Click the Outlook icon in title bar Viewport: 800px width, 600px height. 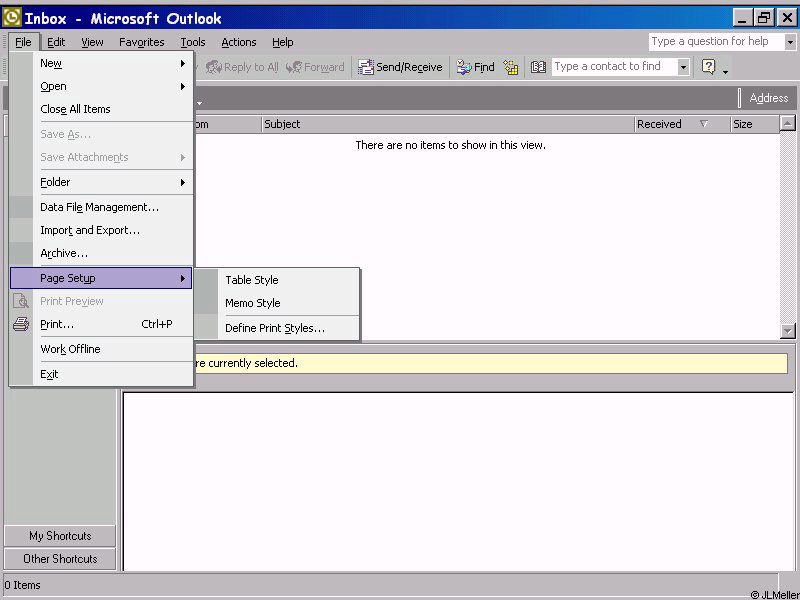pyautogui.click(x=12, y=18)
